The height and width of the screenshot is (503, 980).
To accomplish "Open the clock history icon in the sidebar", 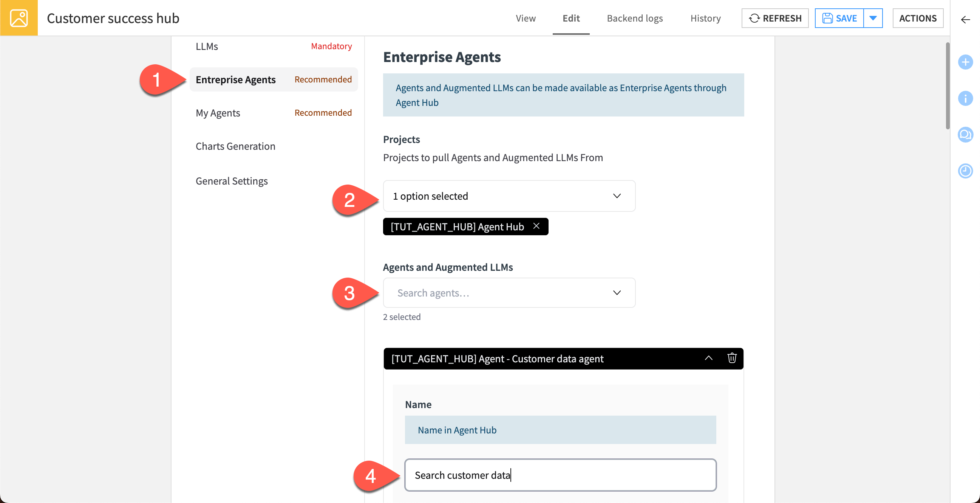I will click(965, 171).
